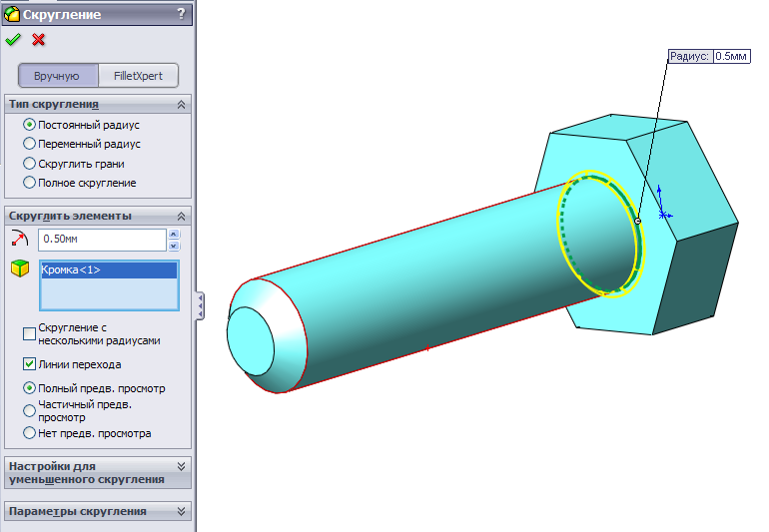Screen dimensions: 769x532
Task: Select Кромка<1> in the edges list
Action: (109, 270)
